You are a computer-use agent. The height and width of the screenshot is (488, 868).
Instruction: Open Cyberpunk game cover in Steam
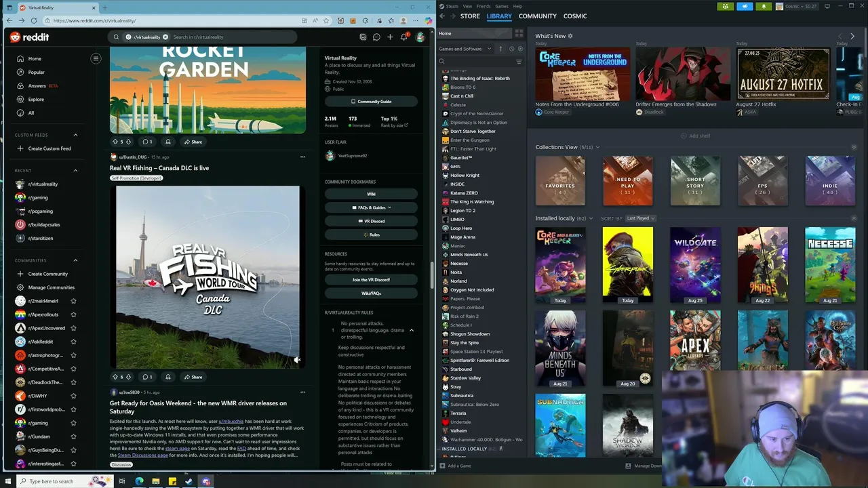click(628, 265)
